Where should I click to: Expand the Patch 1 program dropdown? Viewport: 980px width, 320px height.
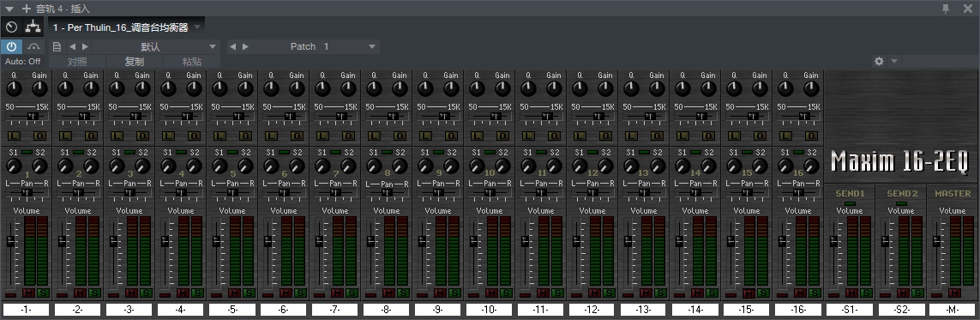point(372,46)
